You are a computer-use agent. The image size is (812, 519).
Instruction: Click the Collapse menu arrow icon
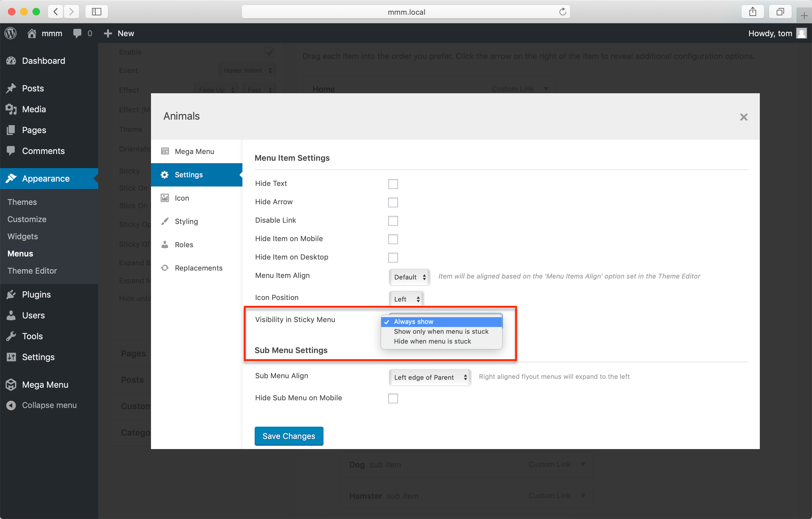(11, 405)
